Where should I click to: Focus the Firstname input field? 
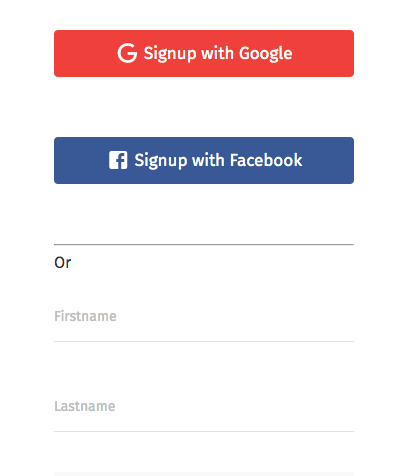click(x=204, y=316)
